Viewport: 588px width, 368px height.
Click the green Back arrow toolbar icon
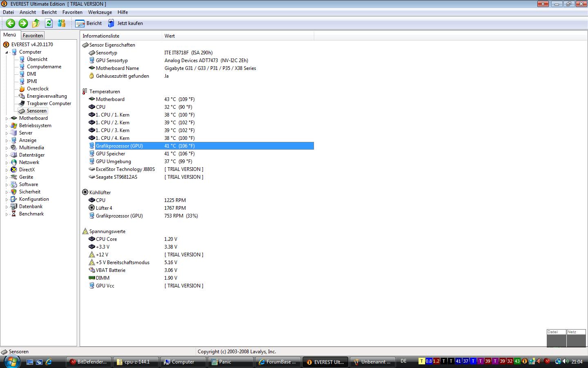pyautogui.click(x=11, y=23)
